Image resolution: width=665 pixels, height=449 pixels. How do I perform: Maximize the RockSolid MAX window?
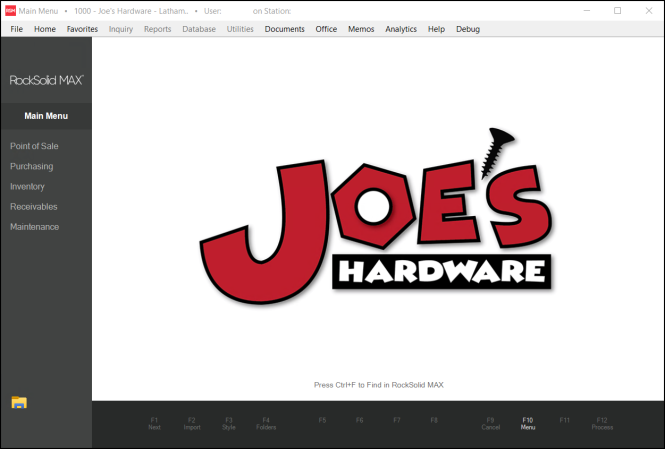pos(618,11)
